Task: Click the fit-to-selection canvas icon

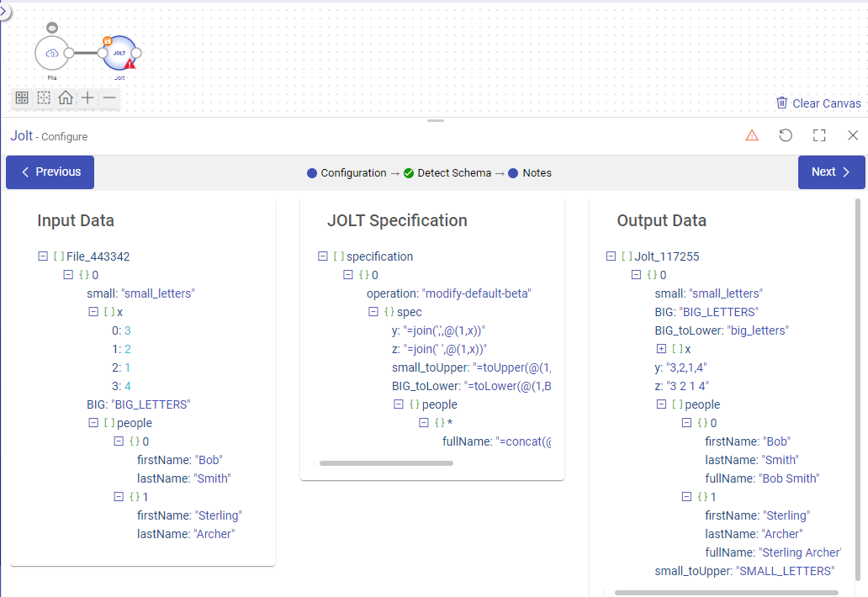Action: click(x=43, y=98)
